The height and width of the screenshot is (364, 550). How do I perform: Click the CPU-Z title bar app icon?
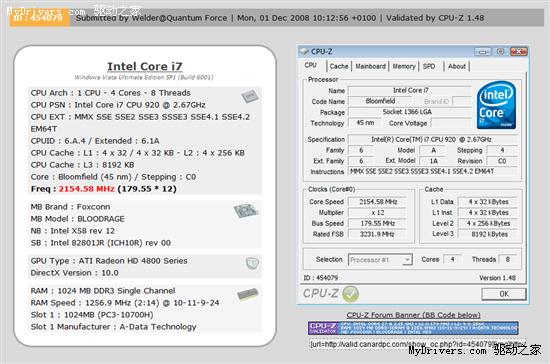pyautogui.click(x=304, y=52)
